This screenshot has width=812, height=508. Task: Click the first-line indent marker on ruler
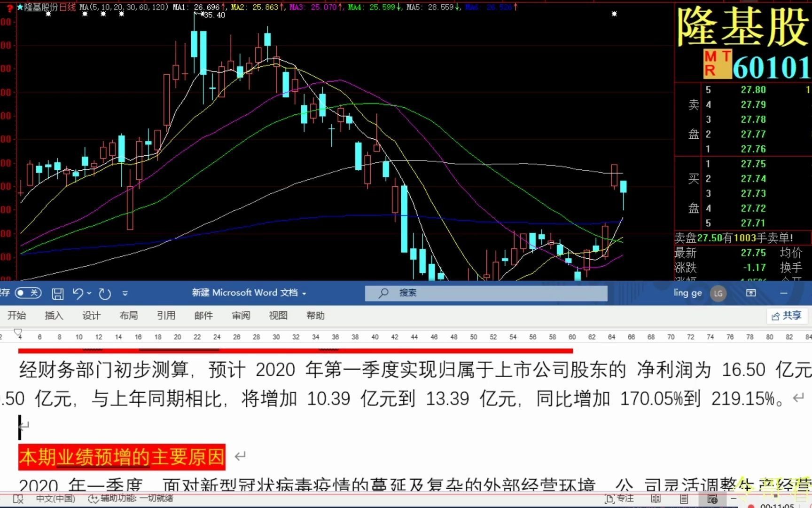point(18,332)
